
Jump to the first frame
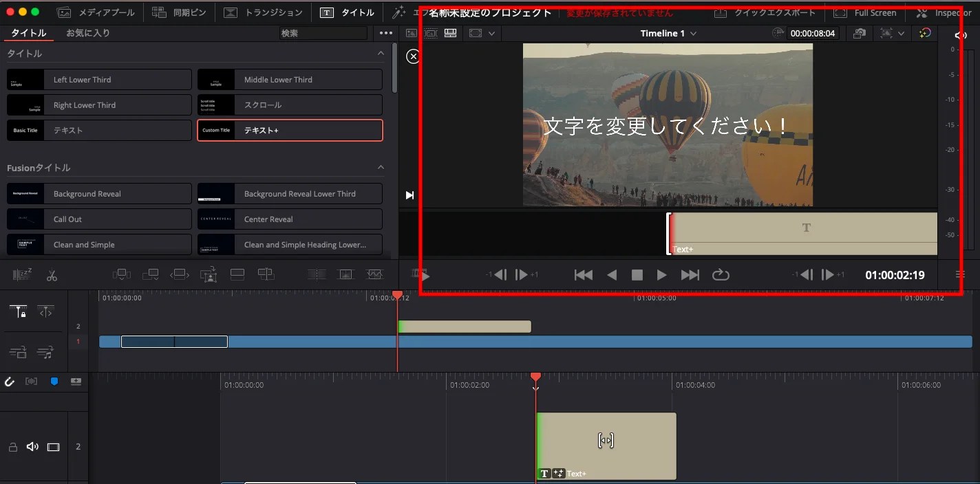(584, 275)
